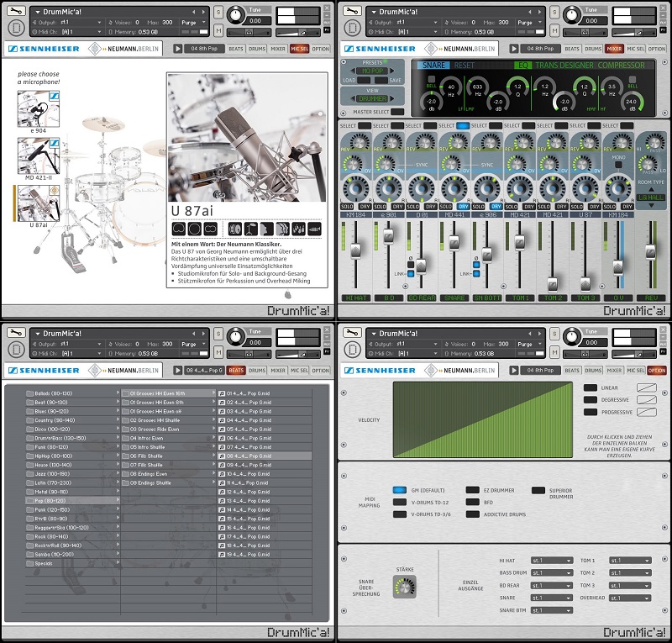This screenshot has width=672, height=643.
Task: Select GM (DEFAULT) MIDI mapping
Action: 400,490
